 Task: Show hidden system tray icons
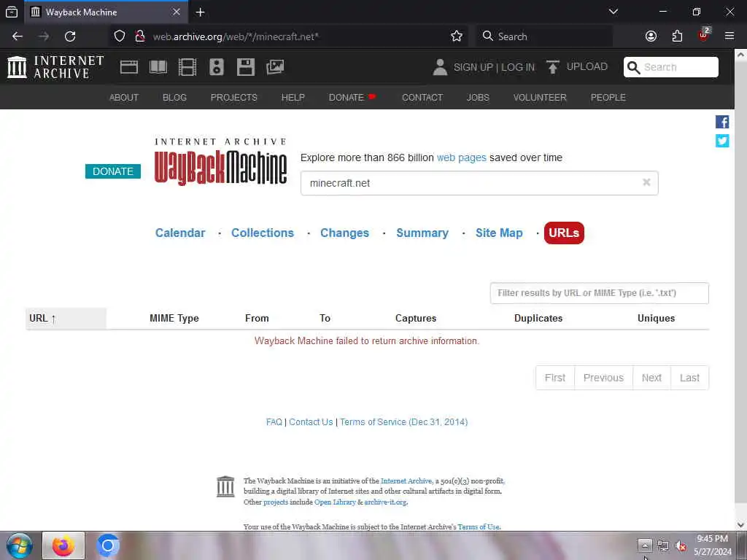click(x=645, y=545)
